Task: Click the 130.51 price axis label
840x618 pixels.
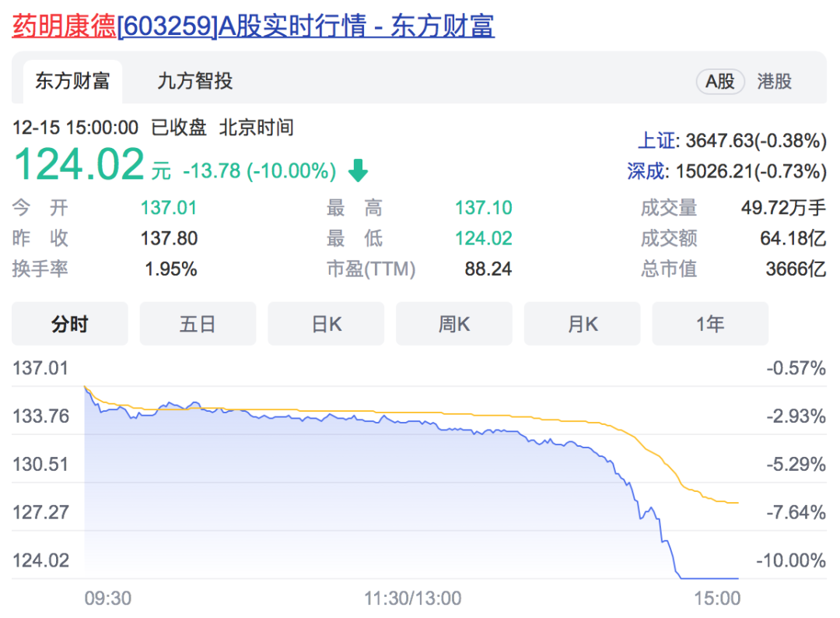Action: (x=40, y=464)
